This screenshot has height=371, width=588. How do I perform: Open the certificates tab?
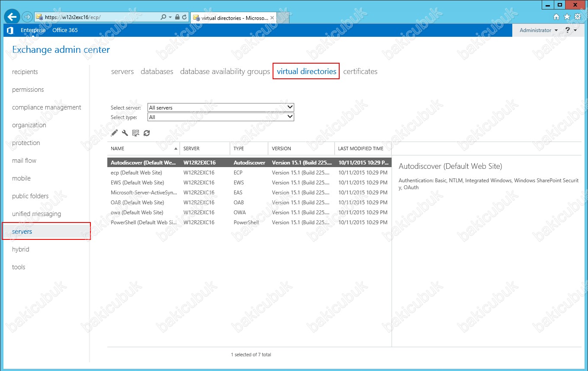360,71
